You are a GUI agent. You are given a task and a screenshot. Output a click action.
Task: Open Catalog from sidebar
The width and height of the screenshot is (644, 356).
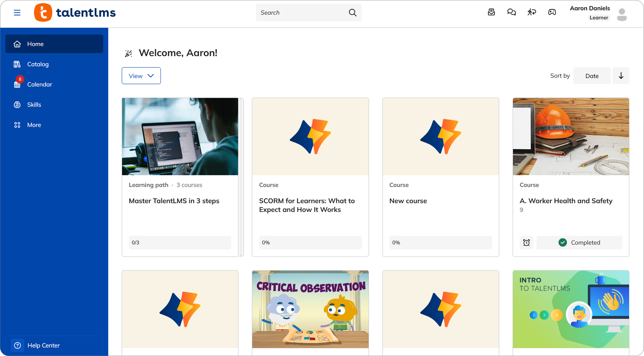click(x=54, y=64)
